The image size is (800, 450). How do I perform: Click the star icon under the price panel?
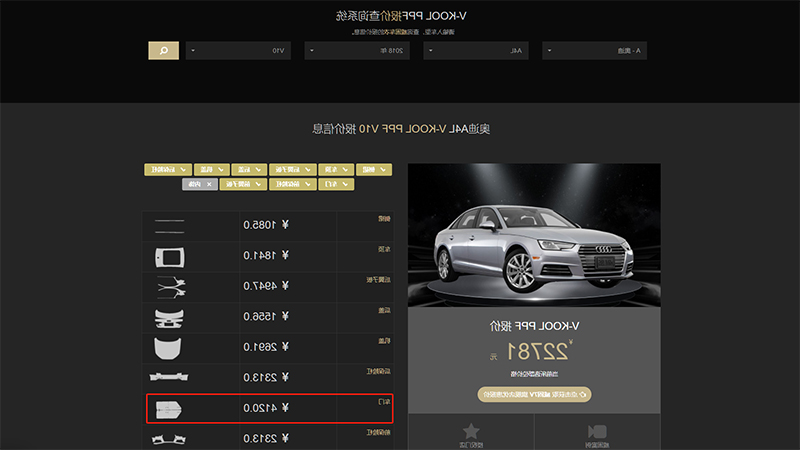pyautogui.click(x=470, y=432)
